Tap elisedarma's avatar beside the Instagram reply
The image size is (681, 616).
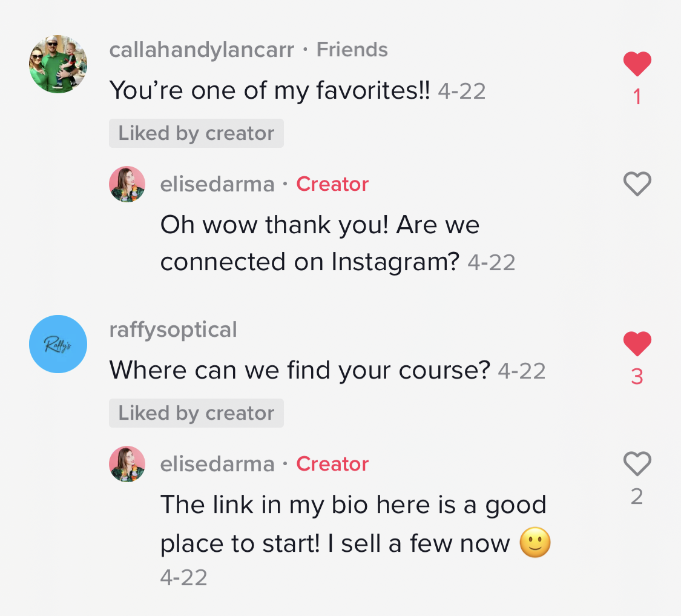(127, 184)
